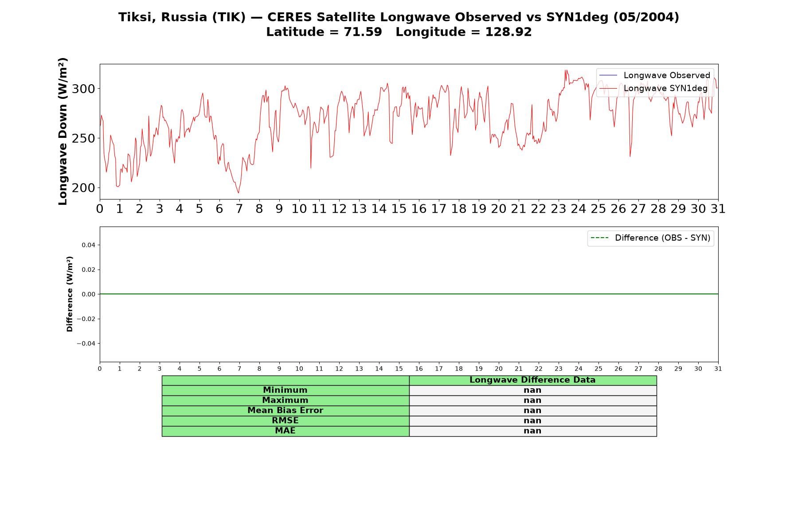798x532 pixels.
Task: Click the Longwave Down (W/m²) axis label
Action: tap(63, 131)
